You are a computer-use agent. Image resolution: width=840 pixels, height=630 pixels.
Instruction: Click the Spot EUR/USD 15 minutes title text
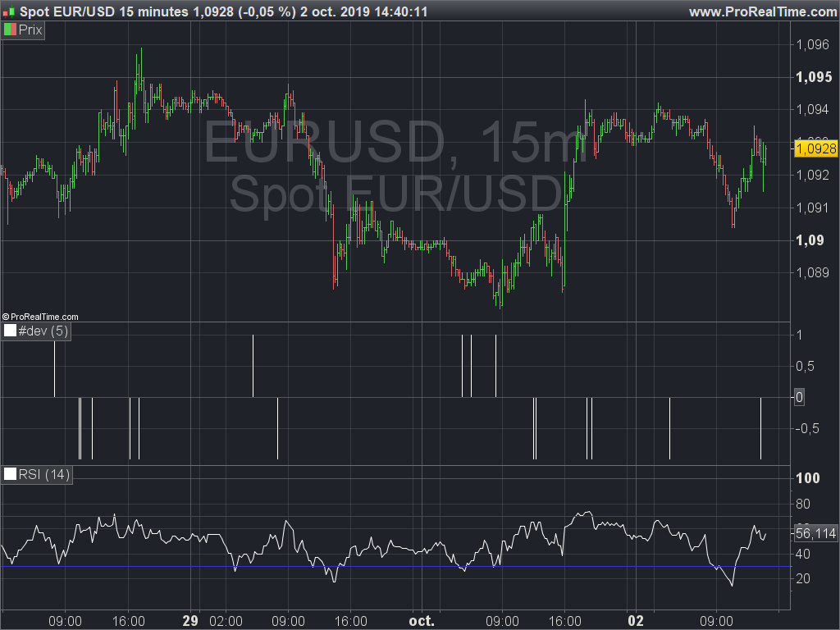(x=104, y=11)
